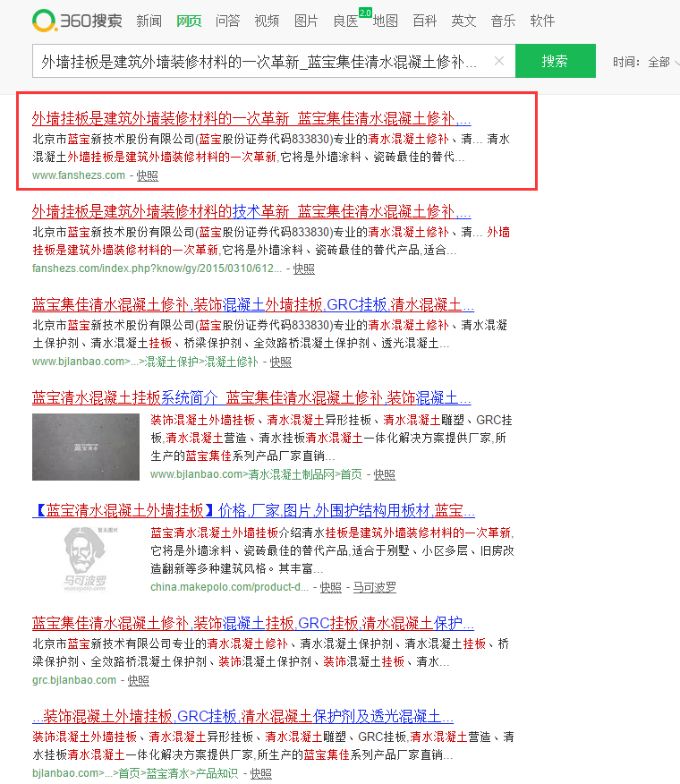Open the 百科 tab
Screen dimensions: 680x784
coord(424,21)
